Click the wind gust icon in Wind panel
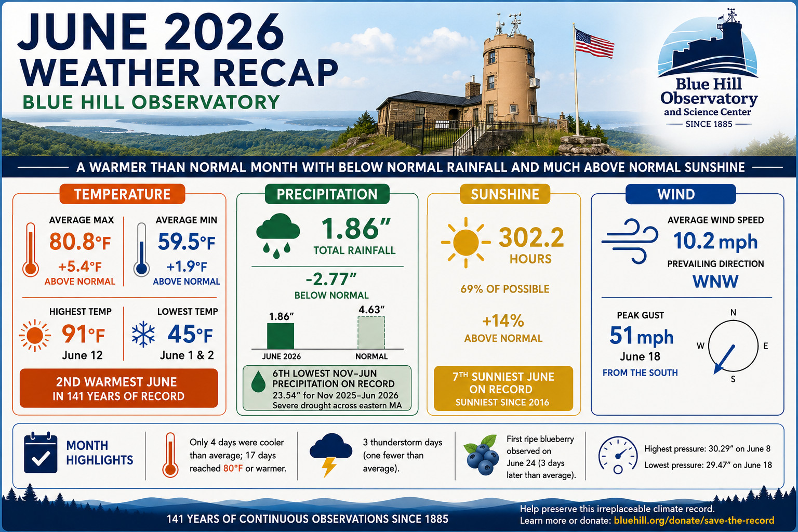Viewport: 798px width, 532px height. click(630, 241)
